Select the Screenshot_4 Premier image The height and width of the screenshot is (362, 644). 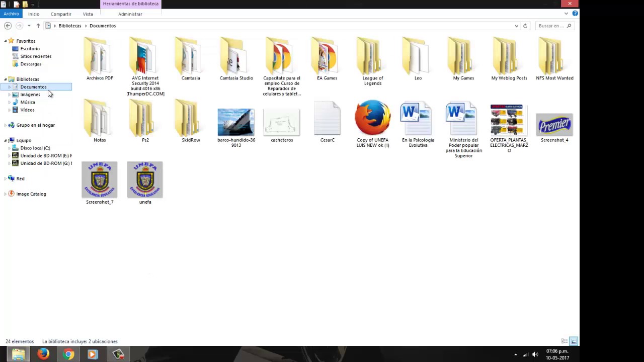point(554,128)
